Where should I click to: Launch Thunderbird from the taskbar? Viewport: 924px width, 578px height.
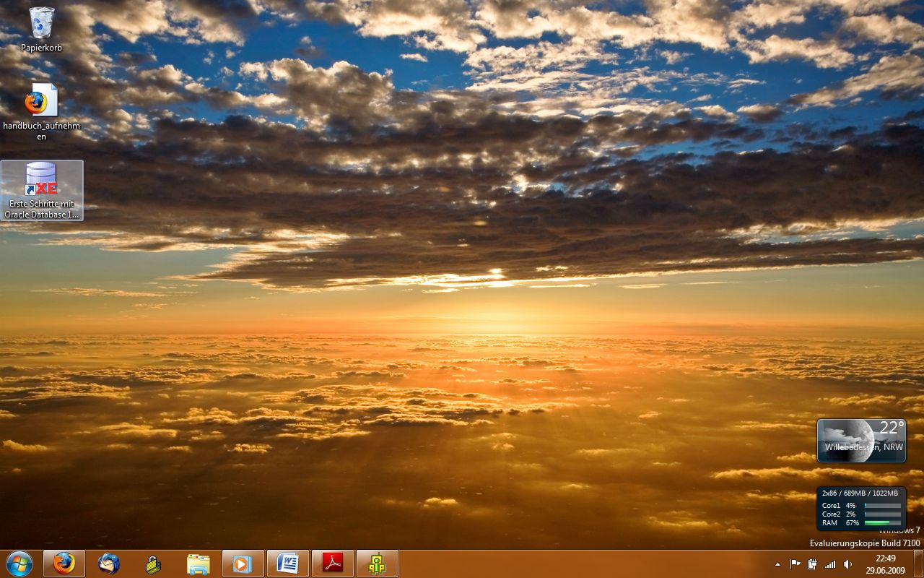(109, 564)
